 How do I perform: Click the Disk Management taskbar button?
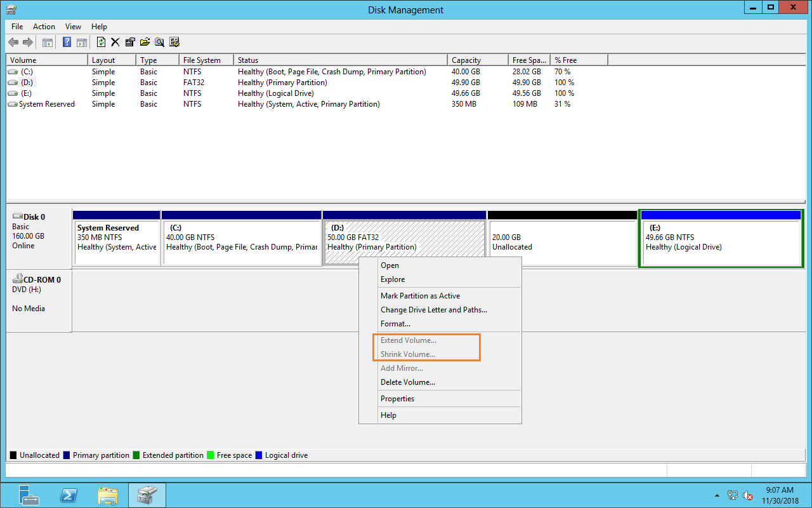pyautogui.click(x=147, y=495)
